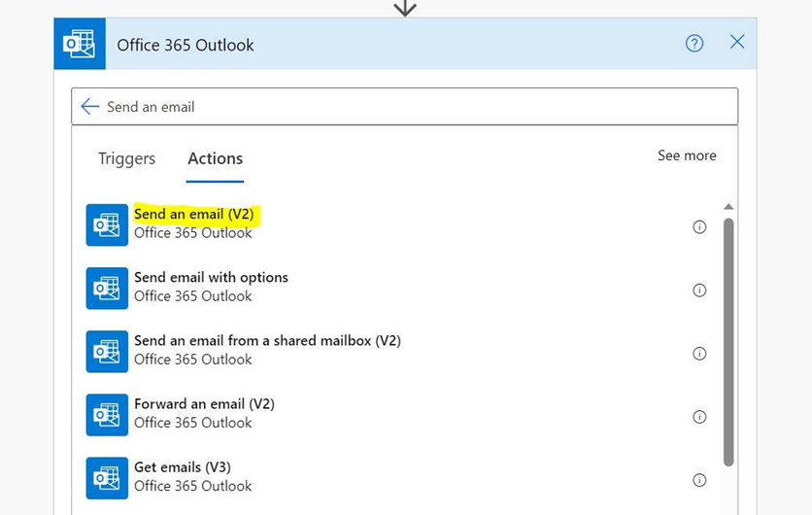Click the Forward an email (V2) icon
The image size is (812, 515).
pyautogui.click(x=107, y=415)
